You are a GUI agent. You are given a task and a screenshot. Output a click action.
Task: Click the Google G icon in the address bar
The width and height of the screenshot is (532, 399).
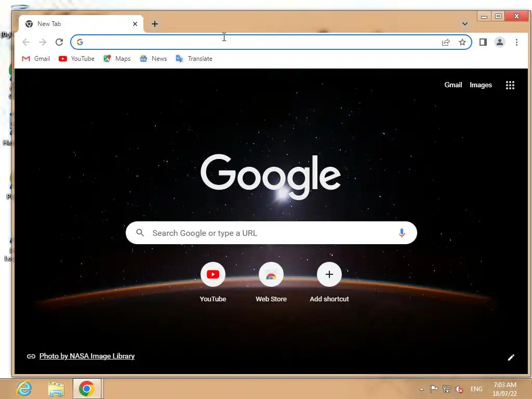pos(79,42)
